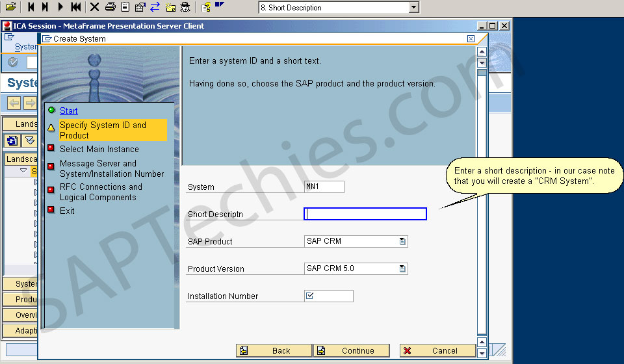Open the Product Version dropdown
The image size is (624, 364).
[356, 268]
